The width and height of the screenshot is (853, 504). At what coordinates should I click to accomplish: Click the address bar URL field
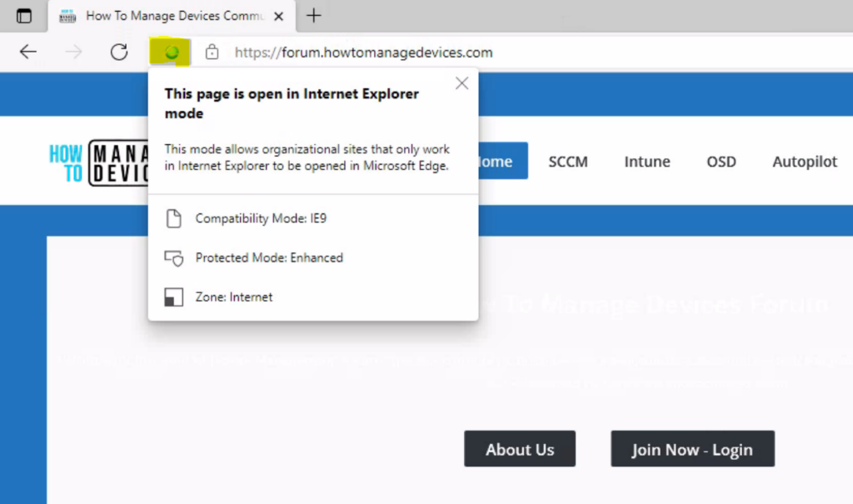coord(363,52)
